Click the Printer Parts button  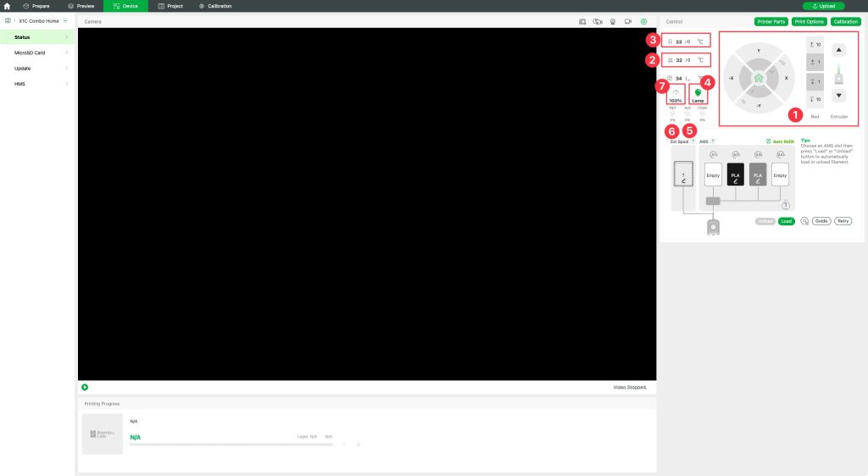tap(771, 21)
